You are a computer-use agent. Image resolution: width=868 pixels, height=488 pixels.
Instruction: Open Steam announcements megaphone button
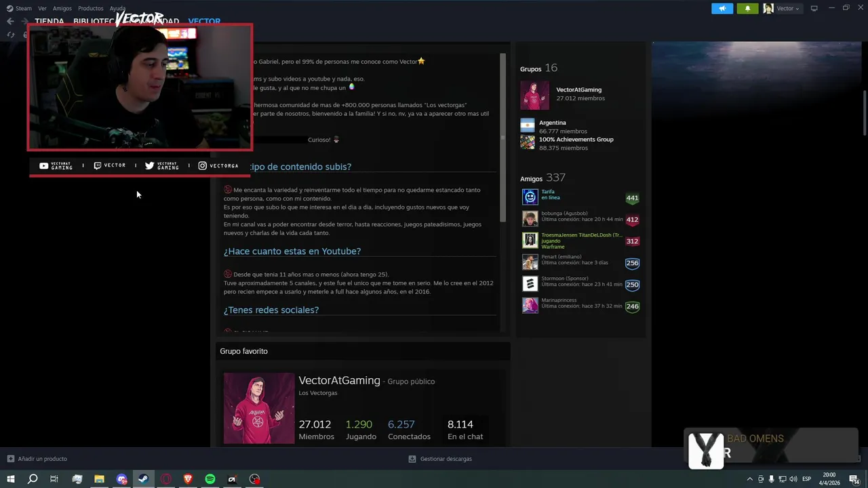click(722, 8)
